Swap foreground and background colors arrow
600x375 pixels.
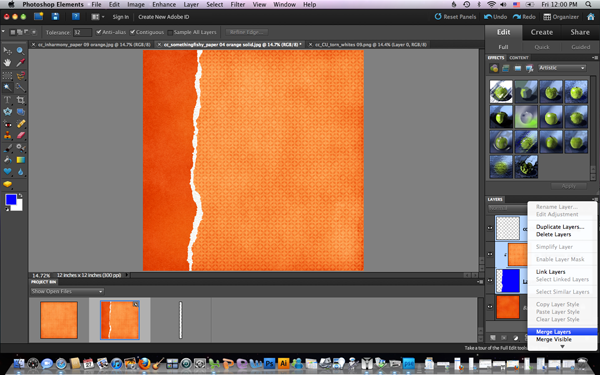[x=20, y=196]
